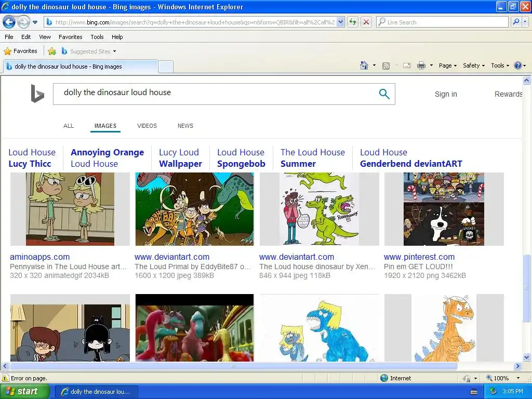
Task: Click the Error on page warning icon
Action: (5, 378)
